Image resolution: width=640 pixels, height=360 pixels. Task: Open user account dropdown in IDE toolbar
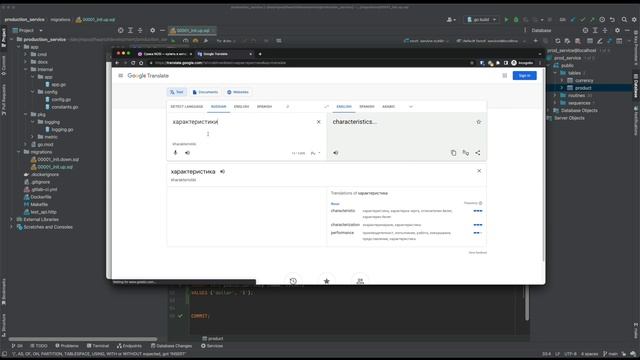451,20
